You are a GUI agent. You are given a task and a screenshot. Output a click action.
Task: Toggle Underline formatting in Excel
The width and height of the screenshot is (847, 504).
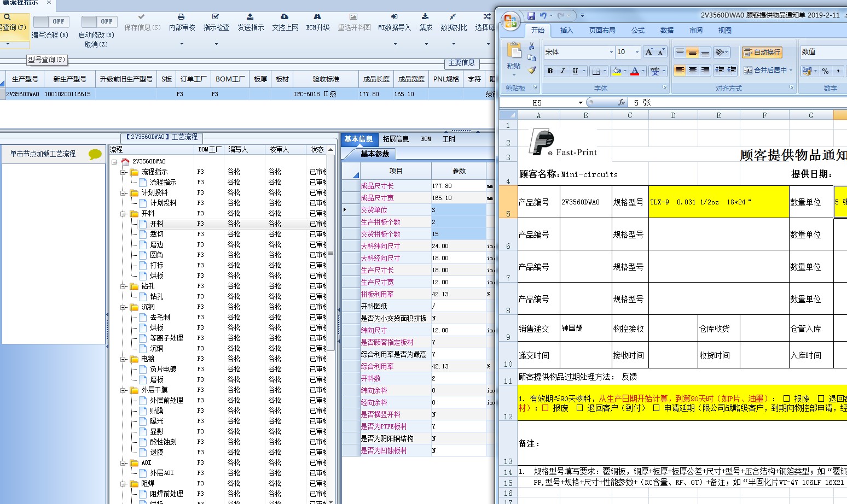point(575,71)
